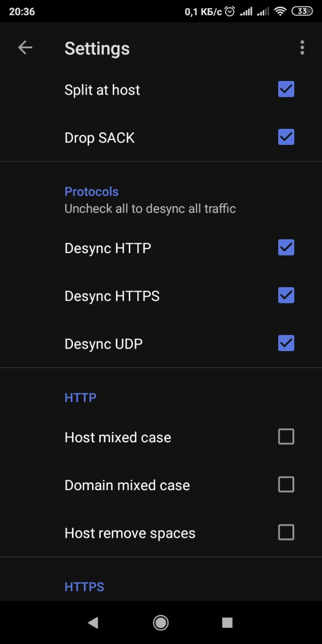The height and width of the screenshot is (644, 322).
Task: Tap the HTTPS section heading
Action: [x=85, y=587]
